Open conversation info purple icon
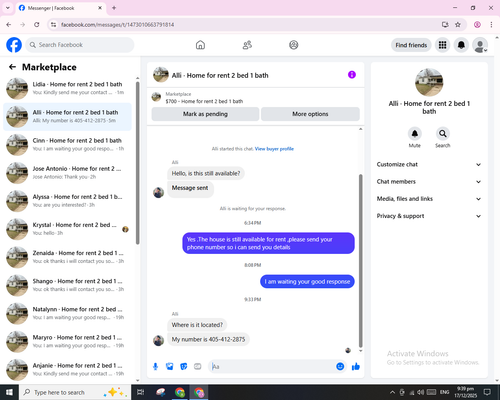Screen dimensions: 500x400 pos(352,75)
